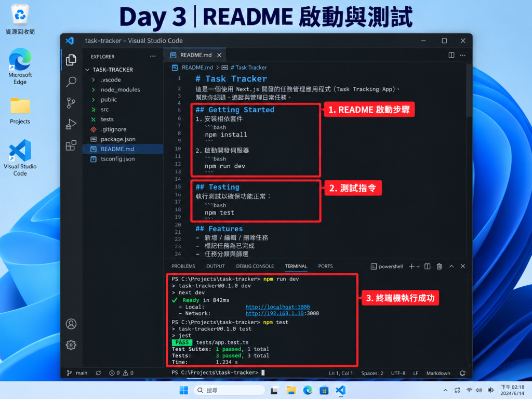This screenshot has width=532, height=399.
Task: Open notifications bell in status bar
Action: [462, 373]
